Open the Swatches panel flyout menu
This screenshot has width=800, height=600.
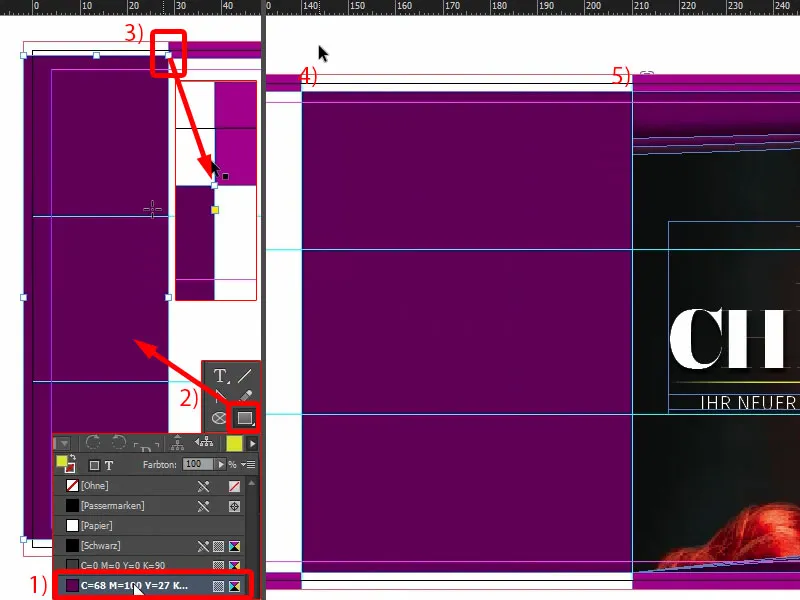click(x=249, y=464)
